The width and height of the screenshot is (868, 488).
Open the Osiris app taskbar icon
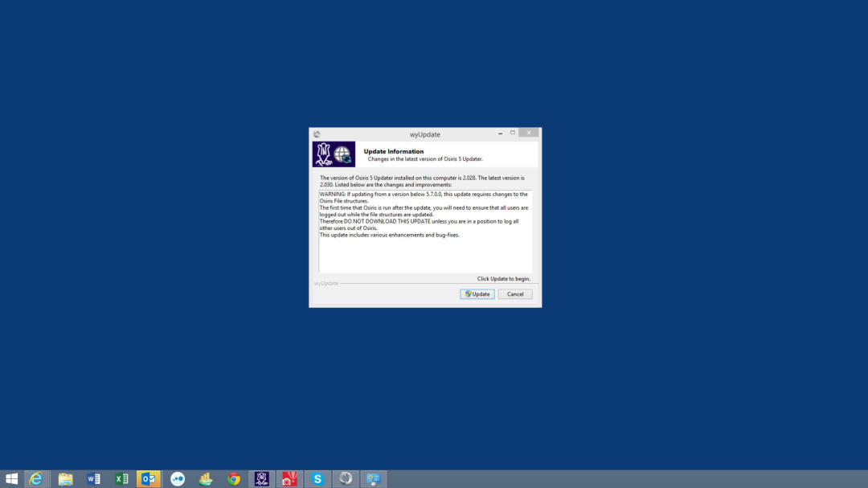pyautogui.click(x=261, y=479)
